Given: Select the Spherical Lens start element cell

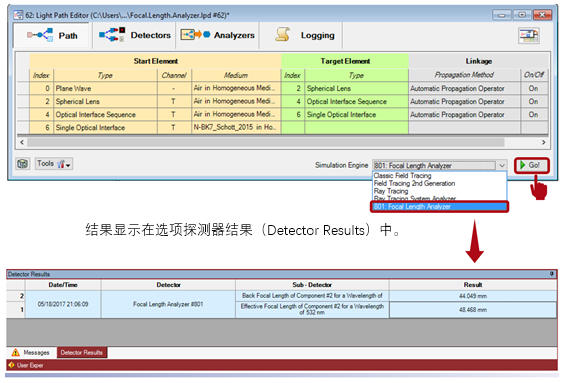Looking at the screenshot, I should click(106, 101).
